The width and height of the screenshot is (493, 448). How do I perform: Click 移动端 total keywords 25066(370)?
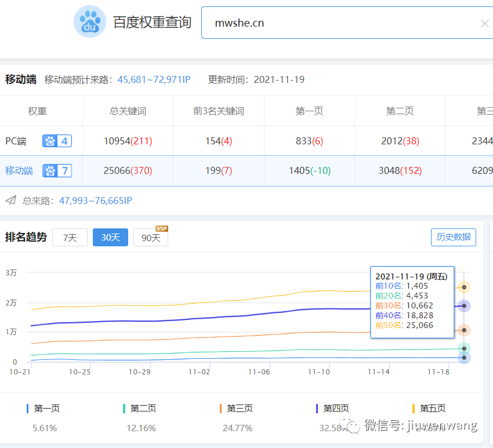128,170
